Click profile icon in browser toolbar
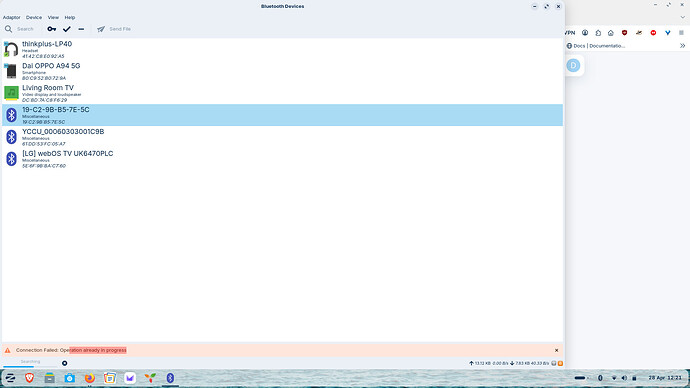 click(x=585, y=33)
